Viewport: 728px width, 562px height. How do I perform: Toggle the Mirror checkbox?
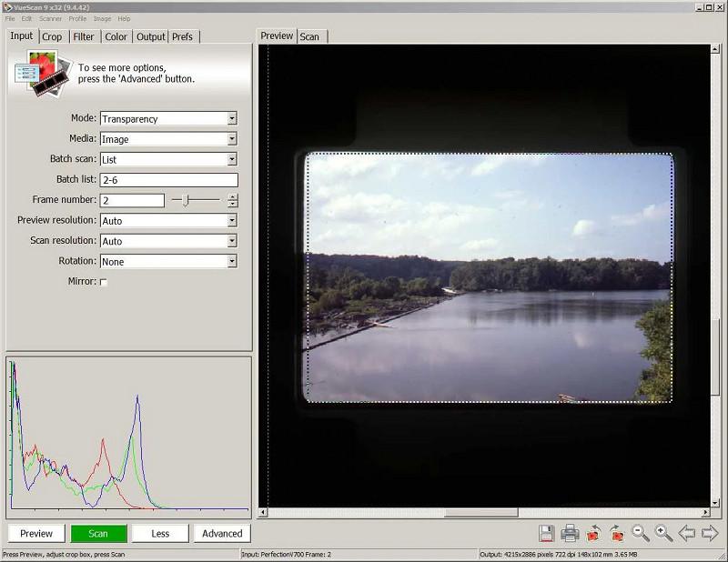(x=103, y=283)
